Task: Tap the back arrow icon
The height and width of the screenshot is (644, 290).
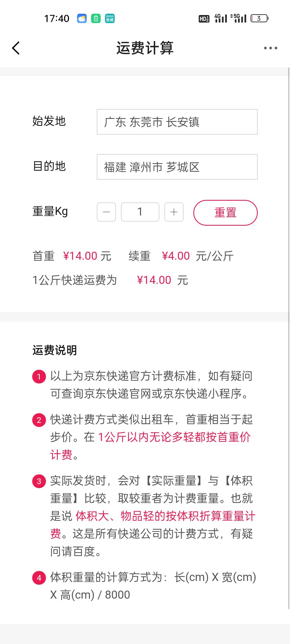Action: pyautogui.click(x=16, y=48)
